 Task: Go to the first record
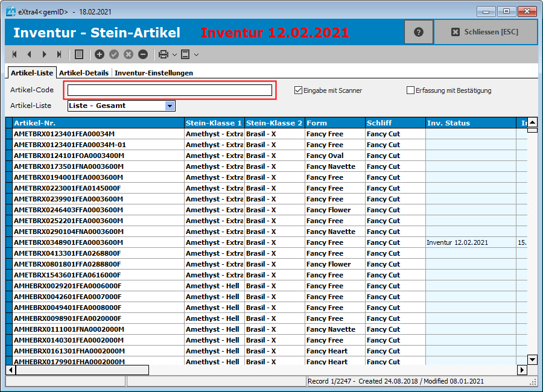14,54
